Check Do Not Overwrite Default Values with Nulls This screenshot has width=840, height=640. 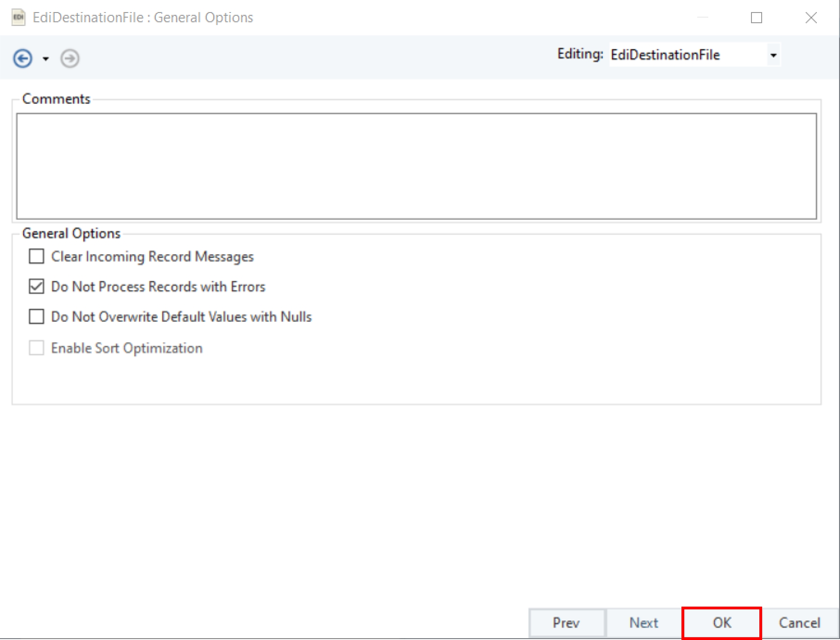37,317
